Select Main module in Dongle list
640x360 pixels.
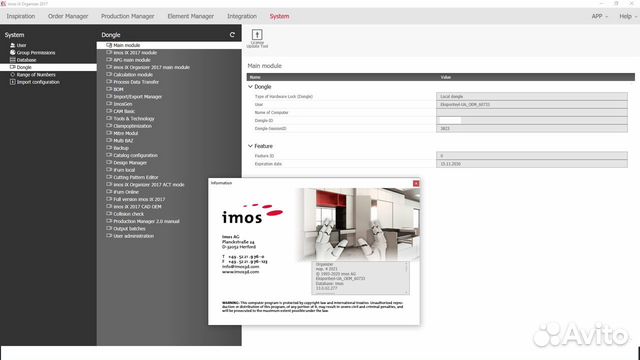click(169, 45)
